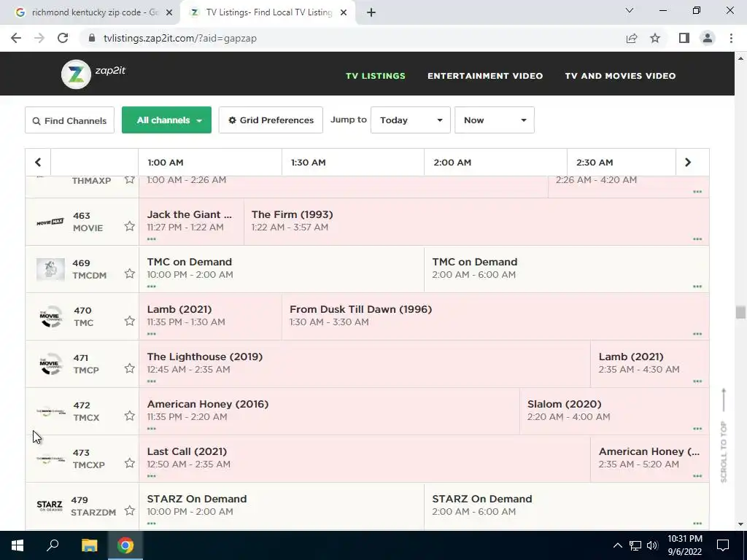Expand options dots under American Honey (2016)
This screenshot has width=747, height=560.
152,429
